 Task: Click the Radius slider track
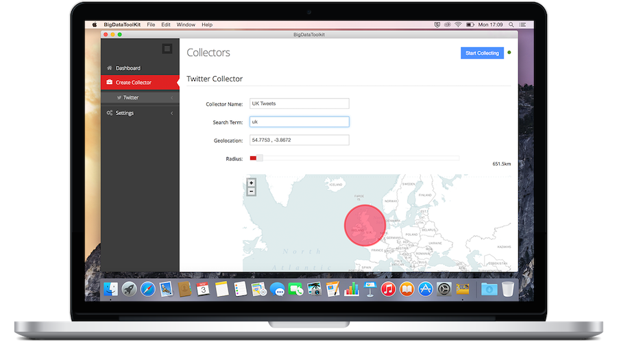pos(354,158)
